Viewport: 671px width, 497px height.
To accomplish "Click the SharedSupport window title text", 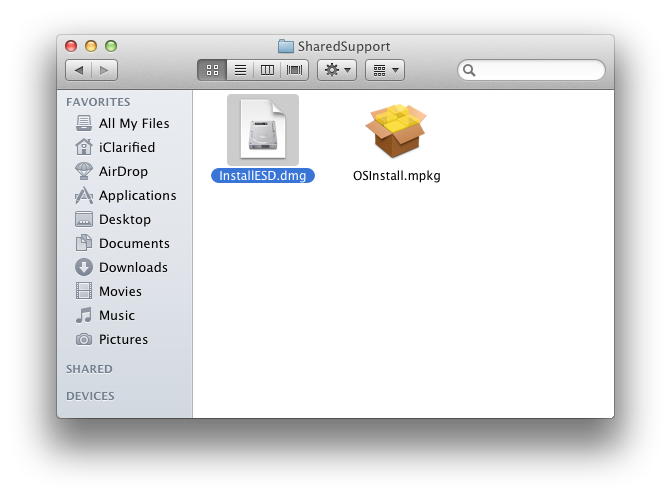I will [x=344, y=46].
